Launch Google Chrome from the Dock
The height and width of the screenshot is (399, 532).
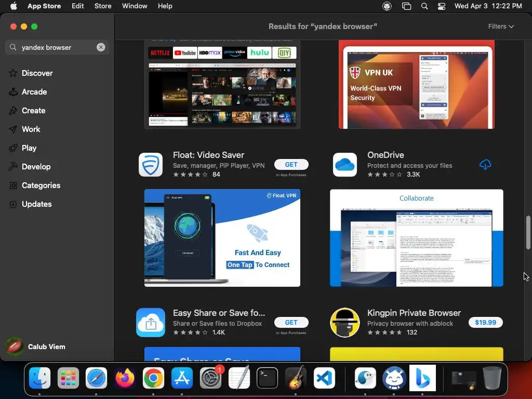click(x=153, y=378)
